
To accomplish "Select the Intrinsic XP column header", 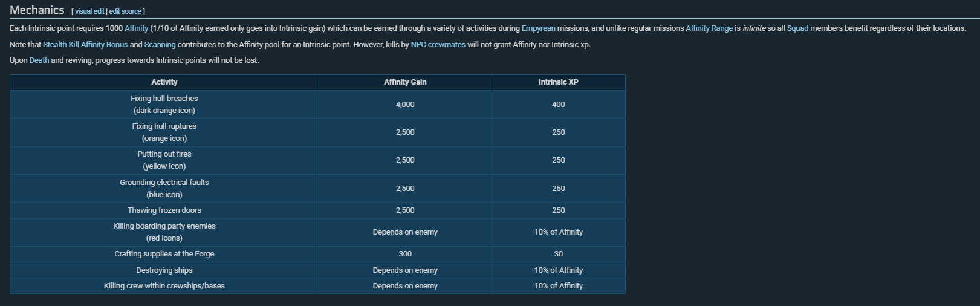I will click(x=558, y=82).
